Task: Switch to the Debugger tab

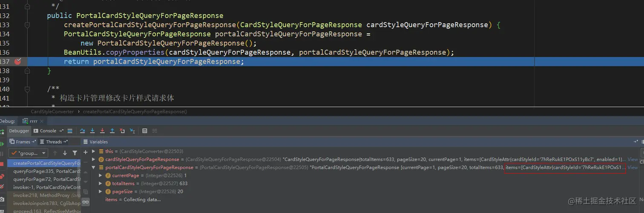Action: (19, 131)
